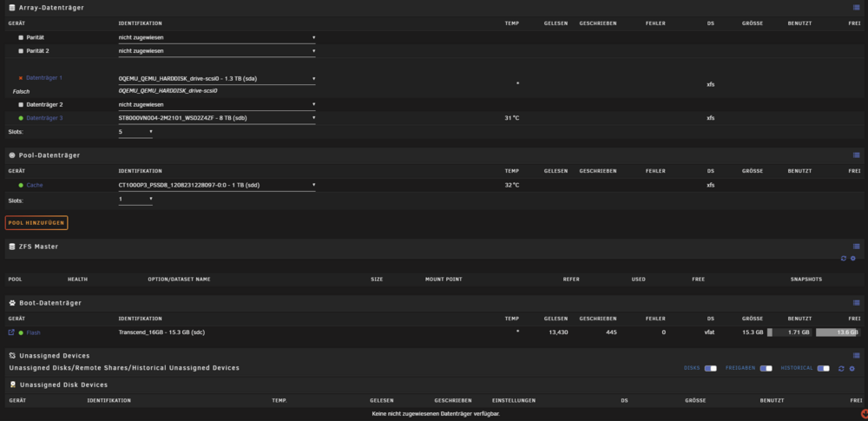Click the list icon in Pool-Datenträger header
This screenshot has height=421, width=868.
(x=857, y=155)
